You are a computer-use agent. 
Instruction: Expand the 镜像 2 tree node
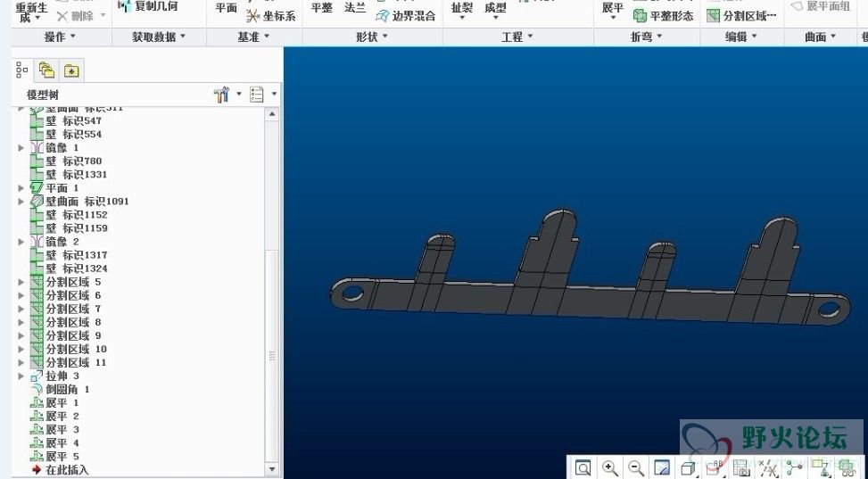click(x=21, y=242)
